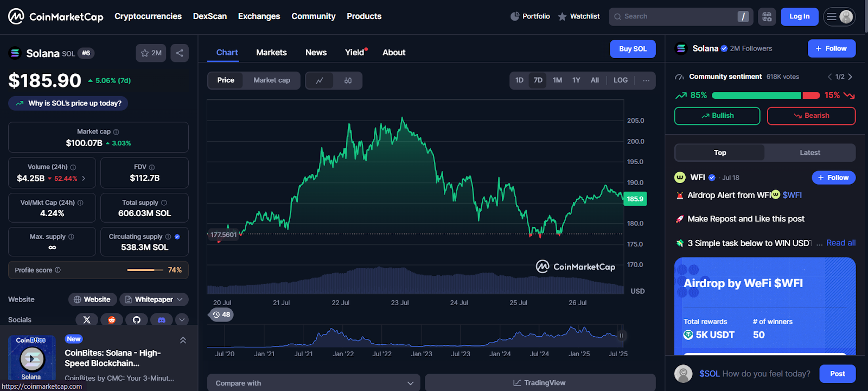Viewport: 868px width, 391px height.
Task: Vote Bearish on Solana sentiment
Action: point(811,116)
